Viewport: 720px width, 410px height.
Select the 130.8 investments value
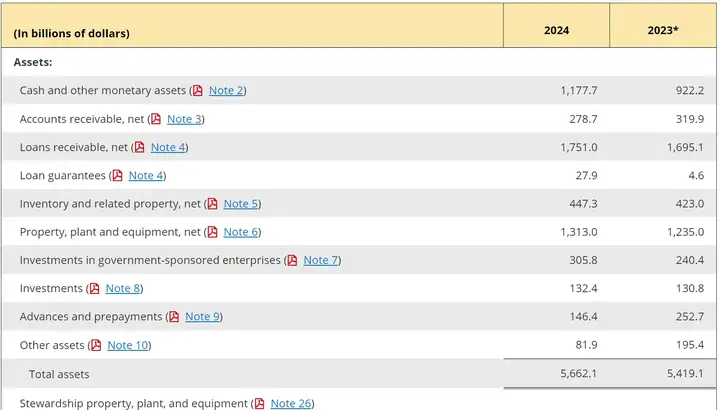click(690, 288)
